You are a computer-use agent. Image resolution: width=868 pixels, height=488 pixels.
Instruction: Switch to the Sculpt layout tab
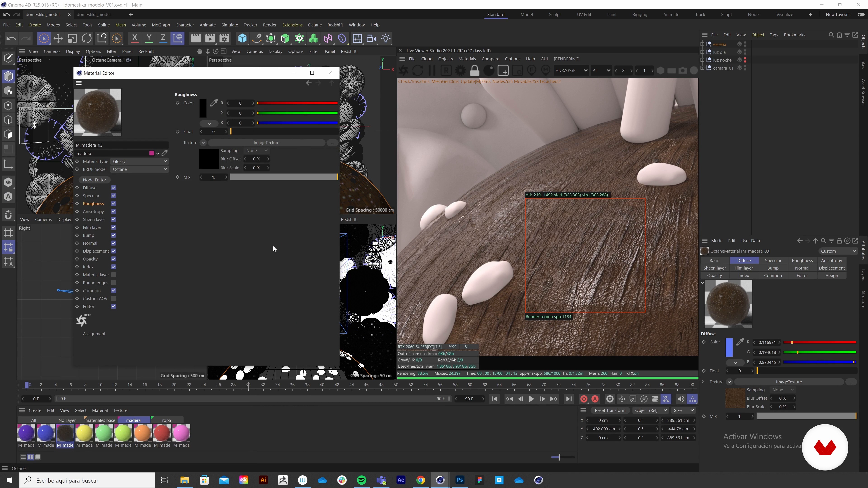tap(555, 14)
